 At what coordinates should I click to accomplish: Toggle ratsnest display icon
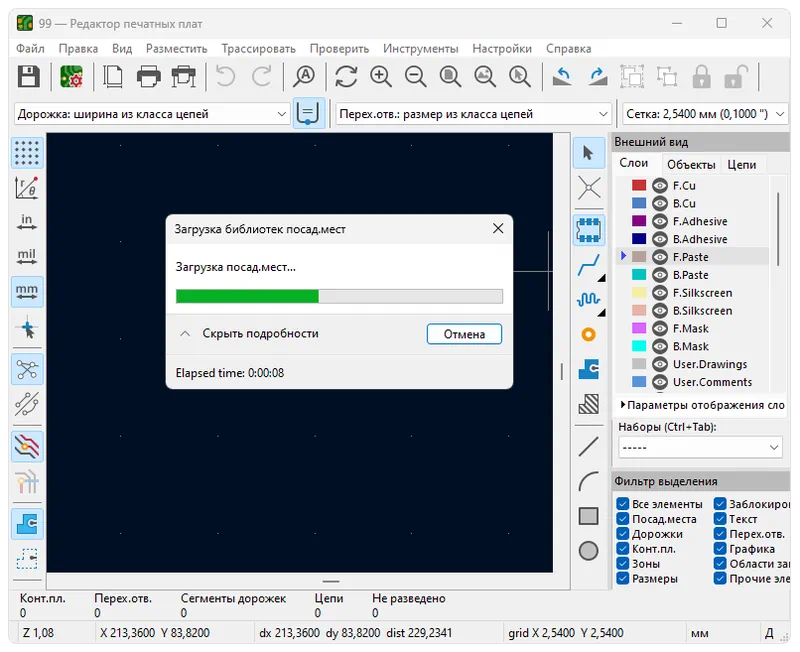click(27, 369)
